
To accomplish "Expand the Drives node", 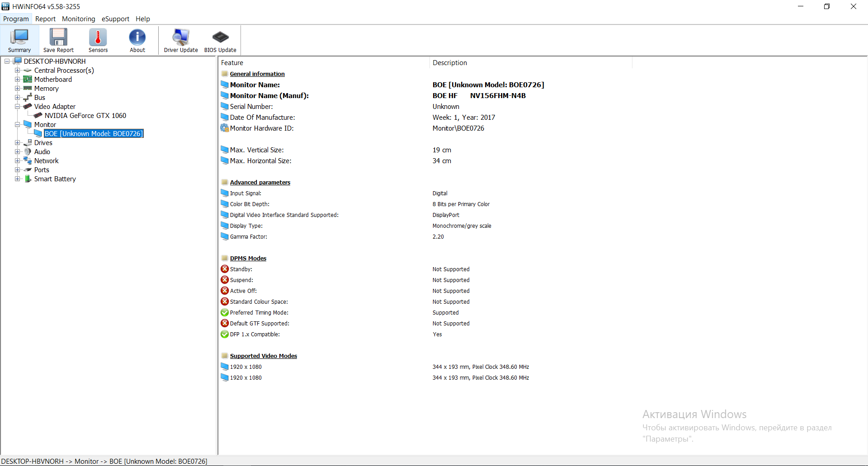I will 17,143.
